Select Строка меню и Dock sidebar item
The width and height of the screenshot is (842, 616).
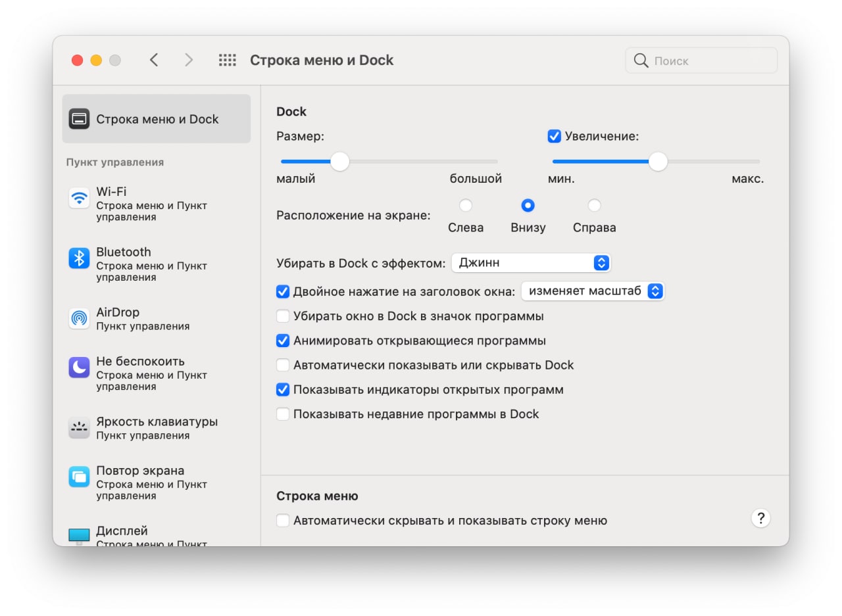(157, 119)
